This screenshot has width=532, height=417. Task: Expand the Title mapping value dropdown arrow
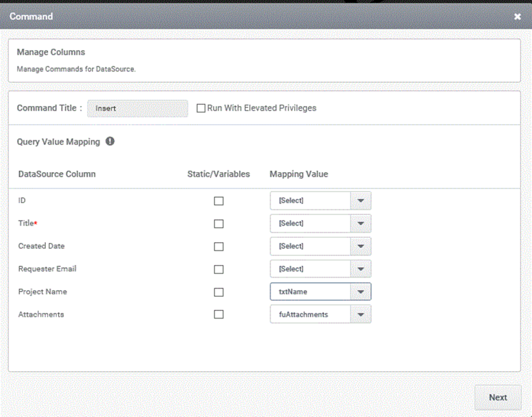click(361, 224)
